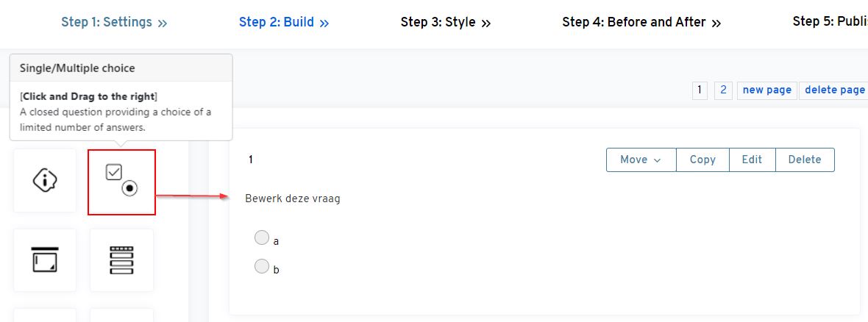Click the double chevron after Step 2: Build
The height and width of the screenshot is (322, 868).
324,23
